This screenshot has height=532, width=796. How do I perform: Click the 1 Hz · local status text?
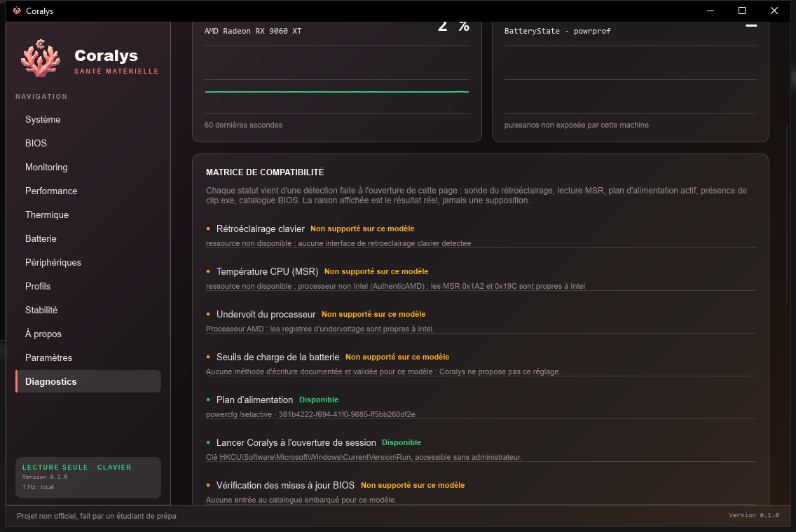(38, 487)
